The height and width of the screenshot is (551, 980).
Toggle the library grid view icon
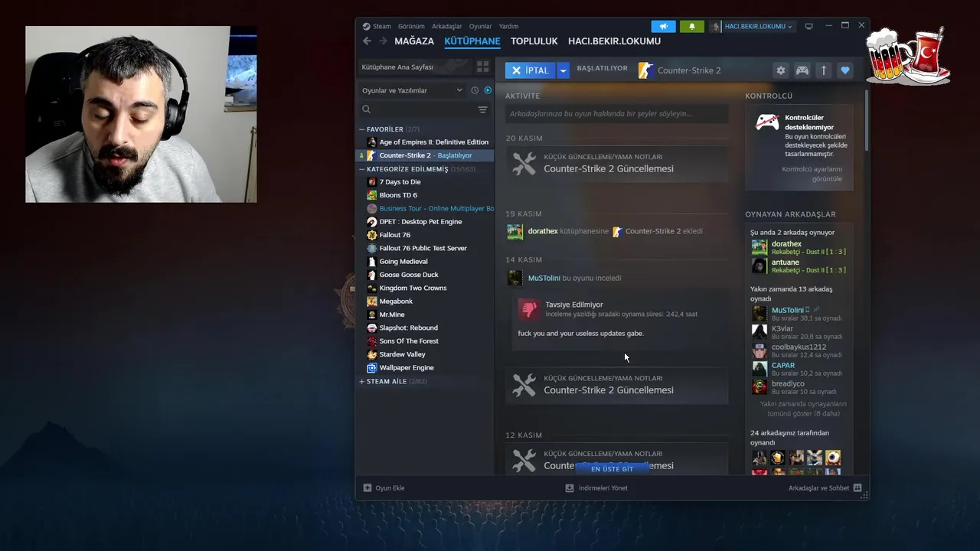(x=482, y=67)
